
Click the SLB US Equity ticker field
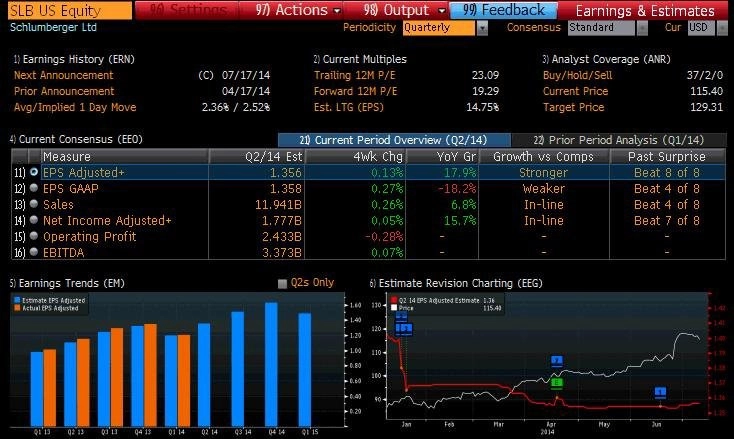(x=70, y=10)
